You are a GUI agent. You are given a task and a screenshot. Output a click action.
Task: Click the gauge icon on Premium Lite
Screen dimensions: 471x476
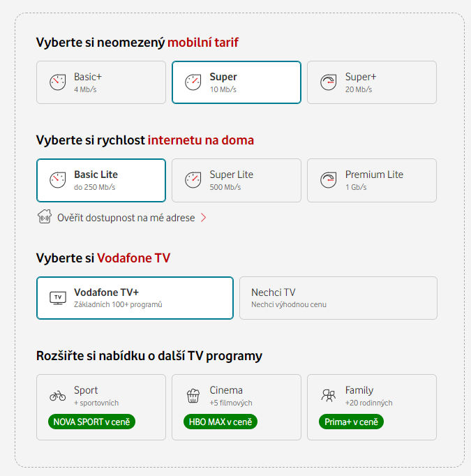pyautogui.click(x=328, y=180)
